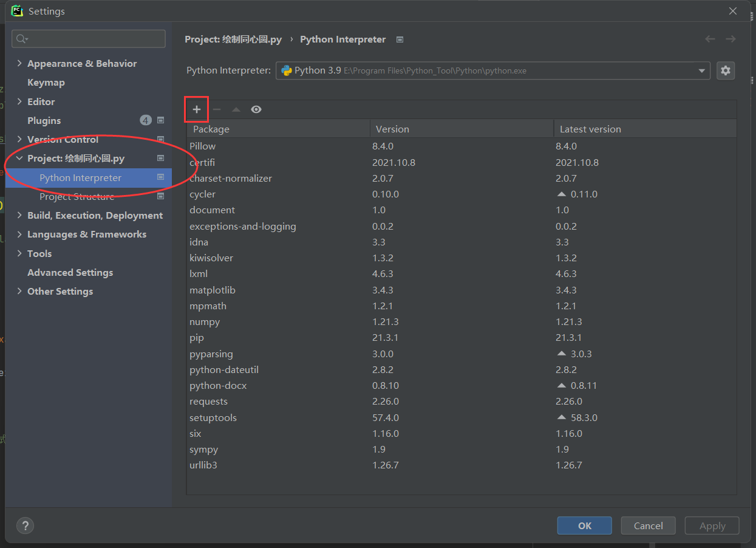Select the numpy package row
Viewport: 756px width, 548px height.
click(461, 322)
